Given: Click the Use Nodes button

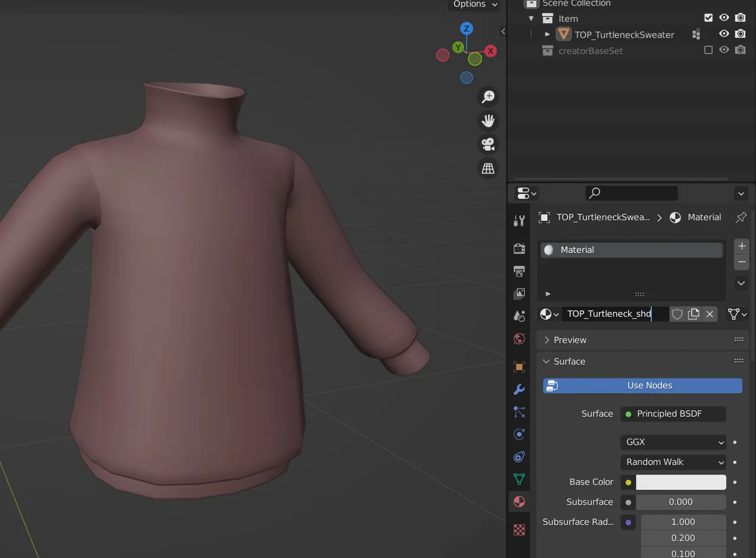Looking at the screenshot, I should 642,385.
